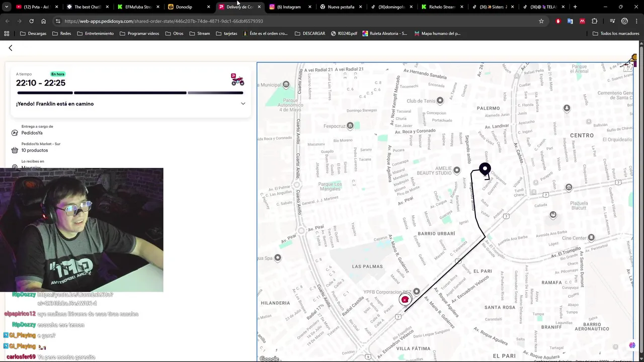Image resolution: width=644 pixels, height=362 pixels.
Task: Click the YPFB Corporación map marker
Action: click(x=417, y=292)
